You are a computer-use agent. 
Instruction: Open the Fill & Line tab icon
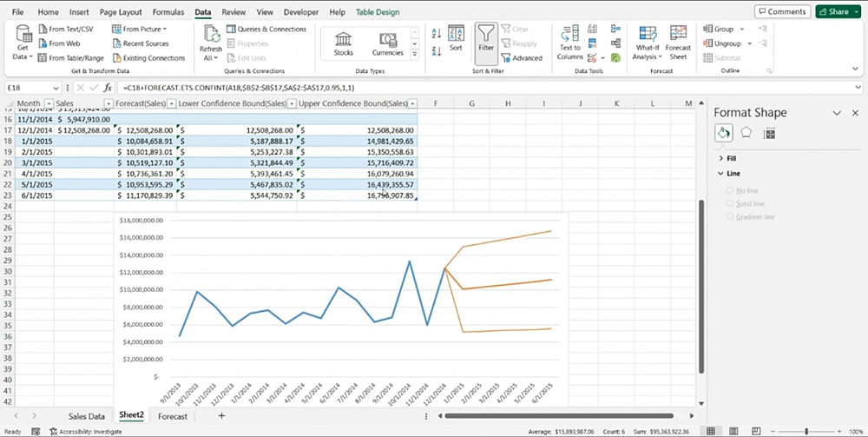[723, 133]
